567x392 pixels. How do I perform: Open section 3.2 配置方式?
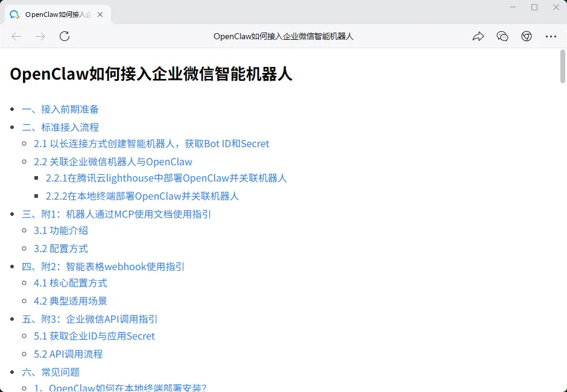(x=61, y=248)
